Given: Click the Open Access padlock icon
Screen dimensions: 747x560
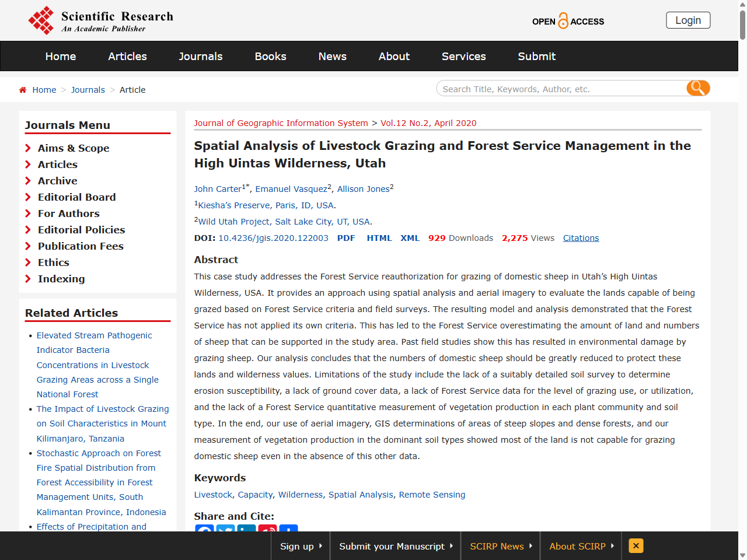Looking at the screenshot, I should 564,20.
